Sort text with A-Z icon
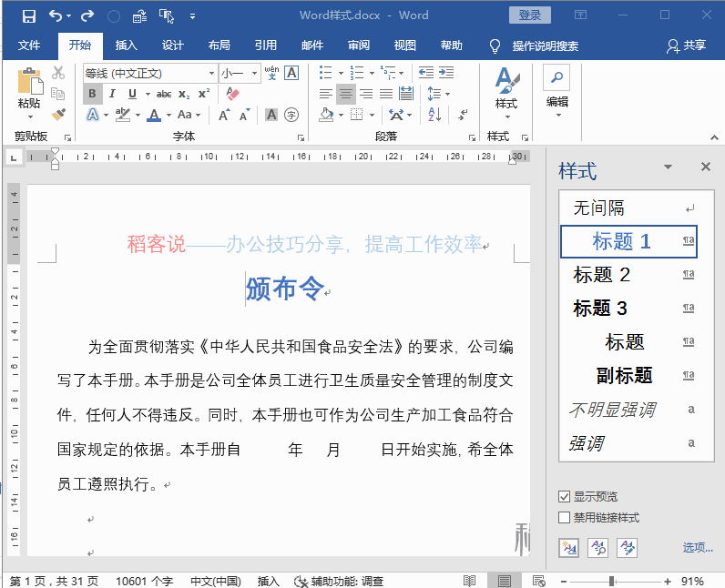Image resolution: width=725 pixels, height=588 pixels. 434,115
